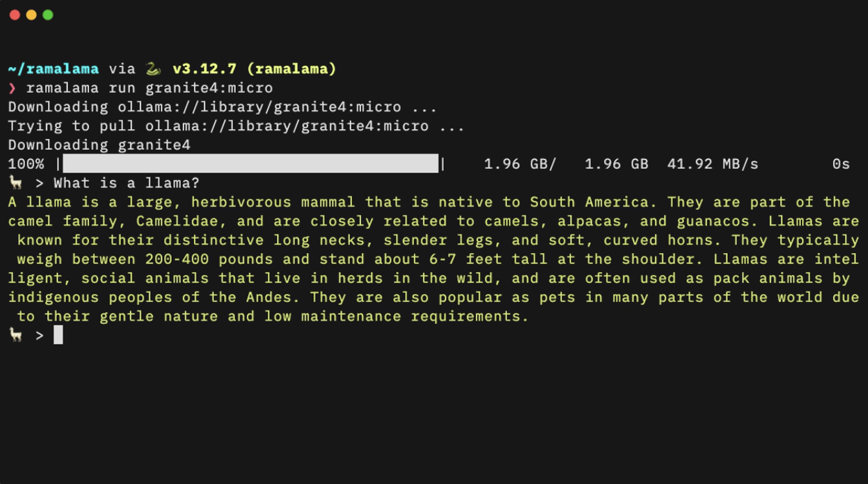Open ollama URL in the "Trying to pull" line
The image size is (868, 484).
click(287, 126)
